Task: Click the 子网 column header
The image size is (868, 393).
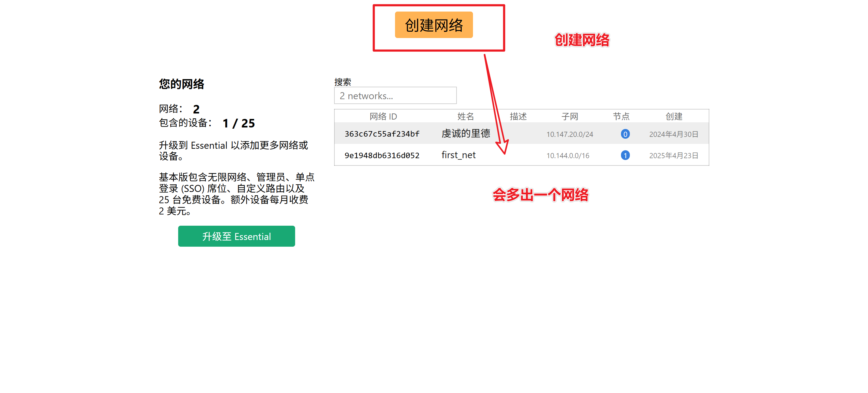Action: pos(570,117)
